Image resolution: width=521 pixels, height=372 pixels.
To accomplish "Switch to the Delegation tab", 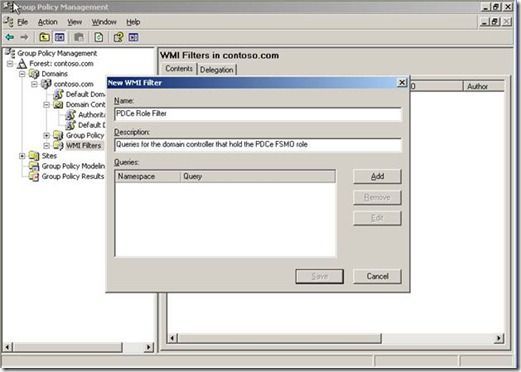I will click(217, 70).
